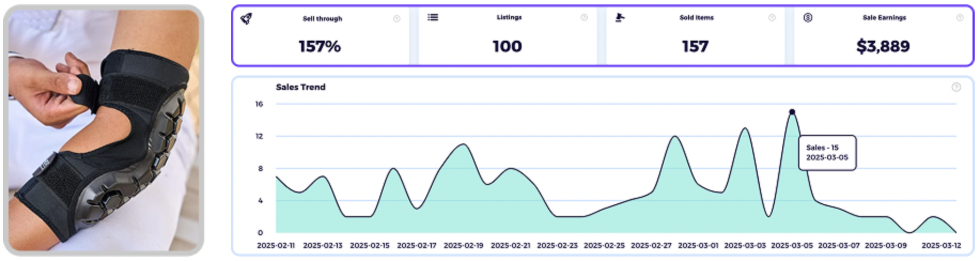Select the 2025-02-11 date axis label

(x=276, y=245)
